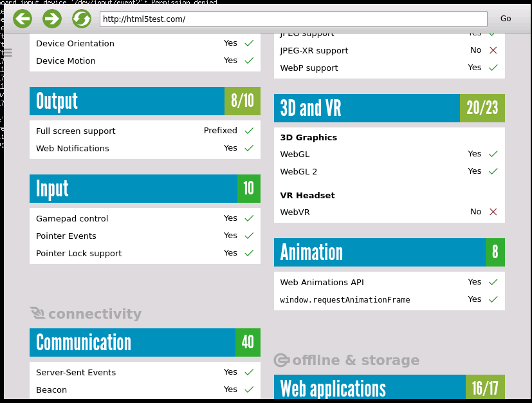The width and height of the screenshot is (532, 403).
Task: Click the 3D and VR score 20/23 badge
Action: (x=482, y=108)
